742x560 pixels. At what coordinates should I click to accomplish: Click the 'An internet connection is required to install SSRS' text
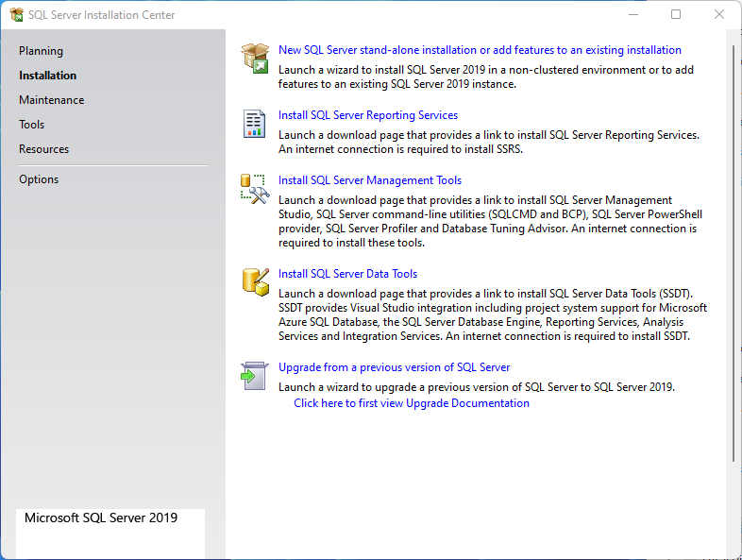click(400, 149)
